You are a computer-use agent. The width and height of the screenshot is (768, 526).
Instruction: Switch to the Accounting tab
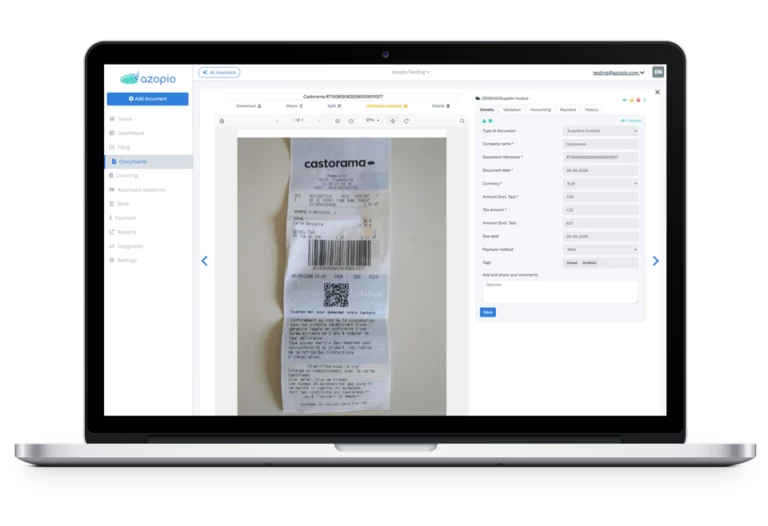pos(540,110)
